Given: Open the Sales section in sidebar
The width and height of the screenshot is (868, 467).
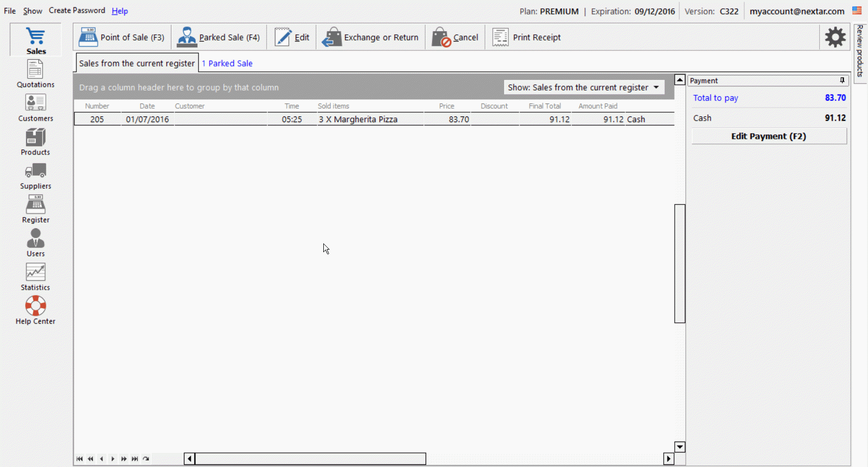Looking at the screenshot, I should pyautogui.click(x=36, y=41).
